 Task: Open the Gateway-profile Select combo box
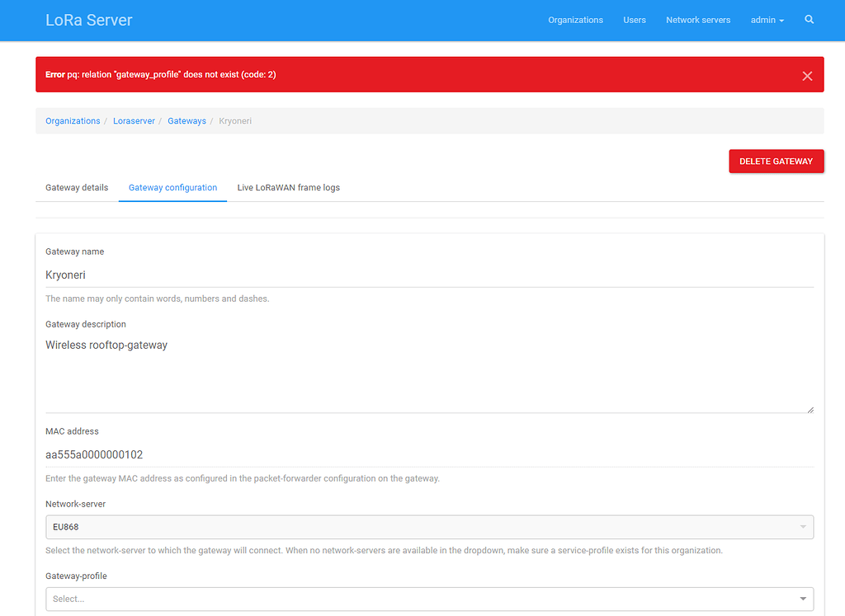pos(429,599)
